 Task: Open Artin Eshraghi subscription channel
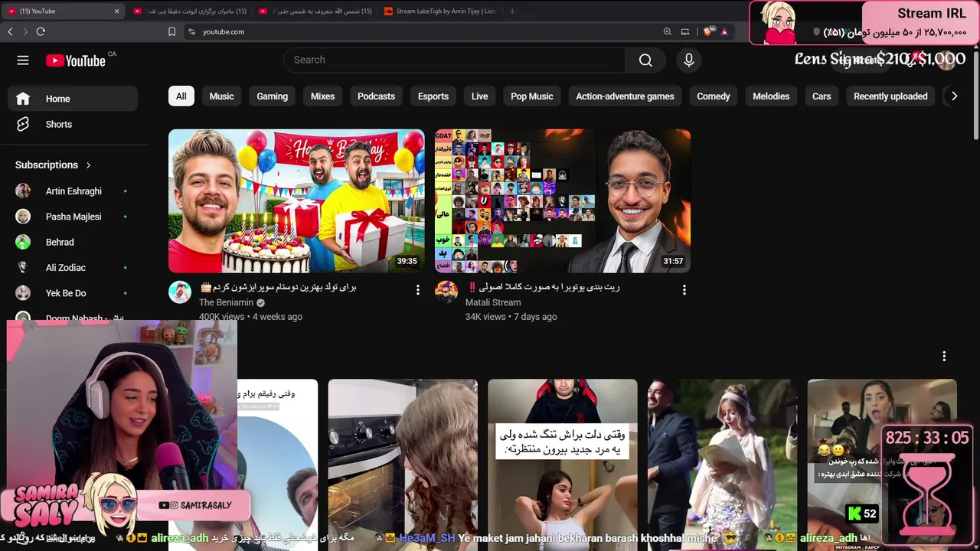[x=73, y=191]
